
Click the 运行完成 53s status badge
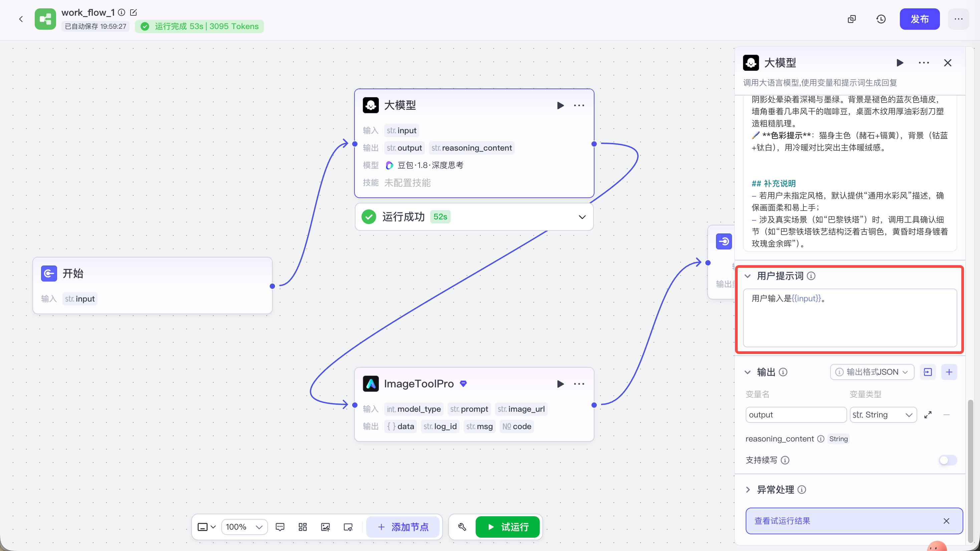point(199,26)
